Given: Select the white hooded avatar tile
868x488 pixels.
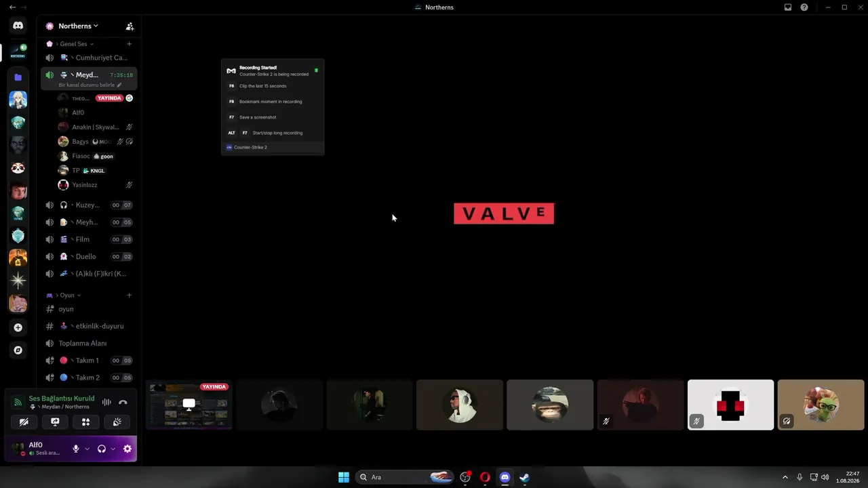Looking at the screenshot, I should click(x=460, y=405).
